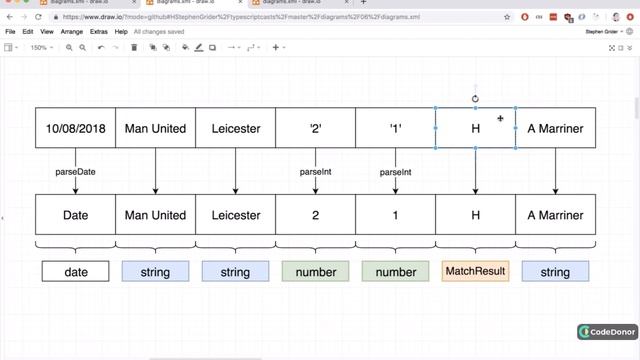Select the '2' string box
640x360 pixels.
coord(316,128)
